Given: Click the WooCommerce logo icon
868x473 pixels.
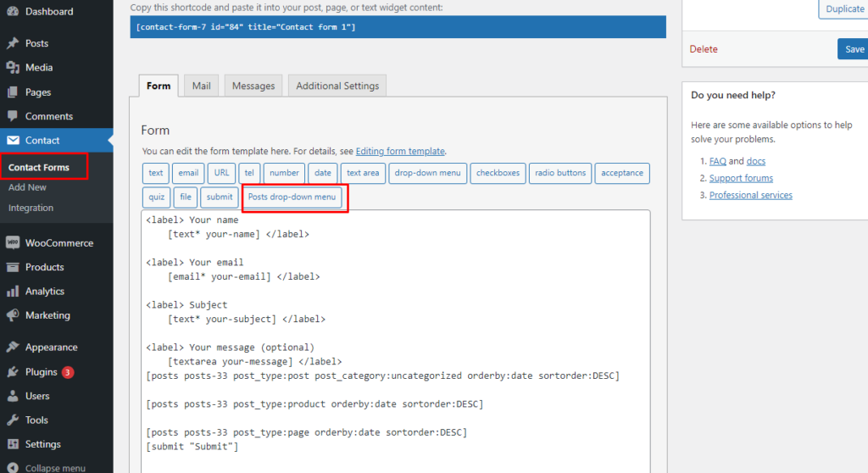Looking at the screenshot, I should 13,242.
